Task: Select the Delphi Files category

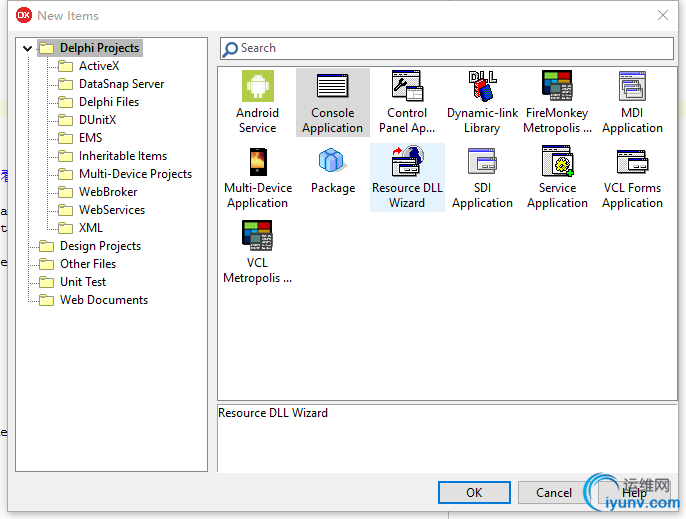Action: point(108,102)
